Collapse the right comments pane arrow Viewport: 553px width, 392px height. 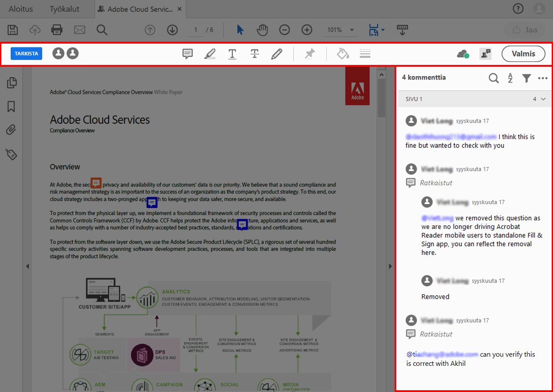(x=390, y=266)
